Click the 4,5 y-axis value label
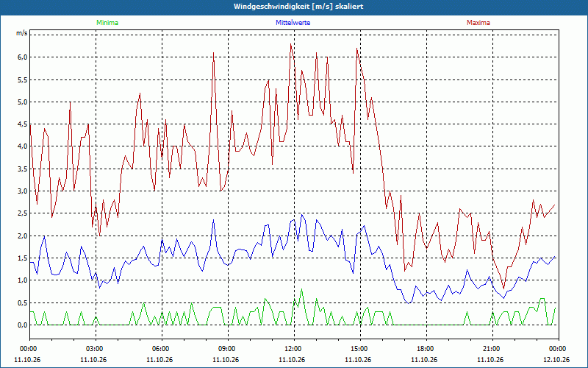 coord(22,124)
